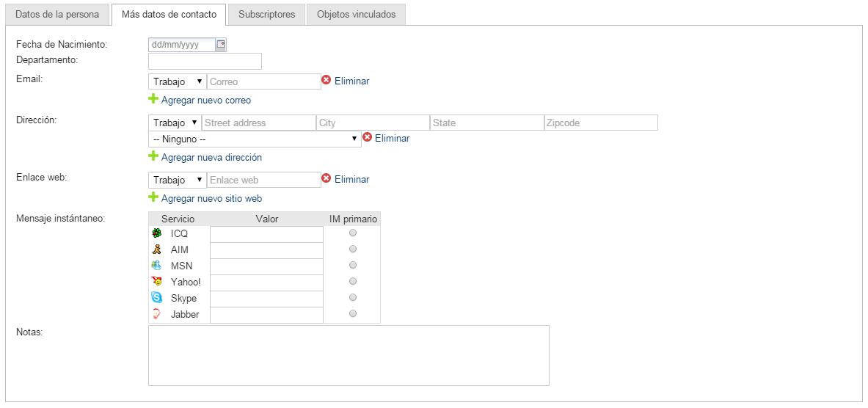Click the Departamento input field
This screenshot has height=408, width=868.
205,61
